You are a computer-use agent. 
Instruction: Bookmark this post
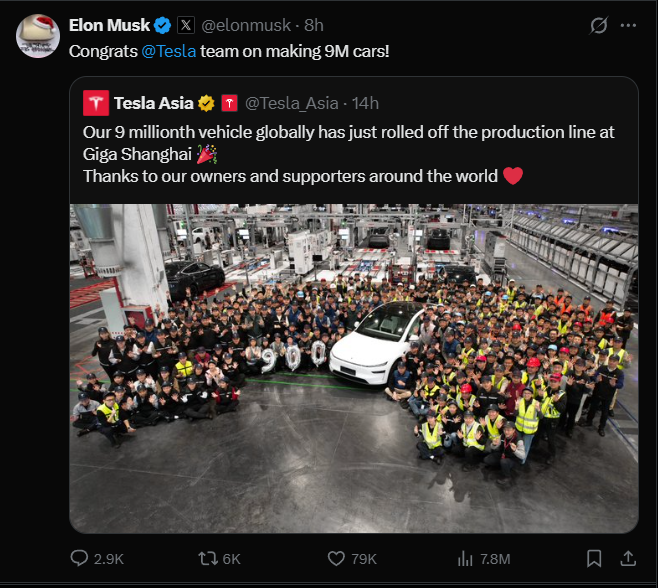click(594, 558)
